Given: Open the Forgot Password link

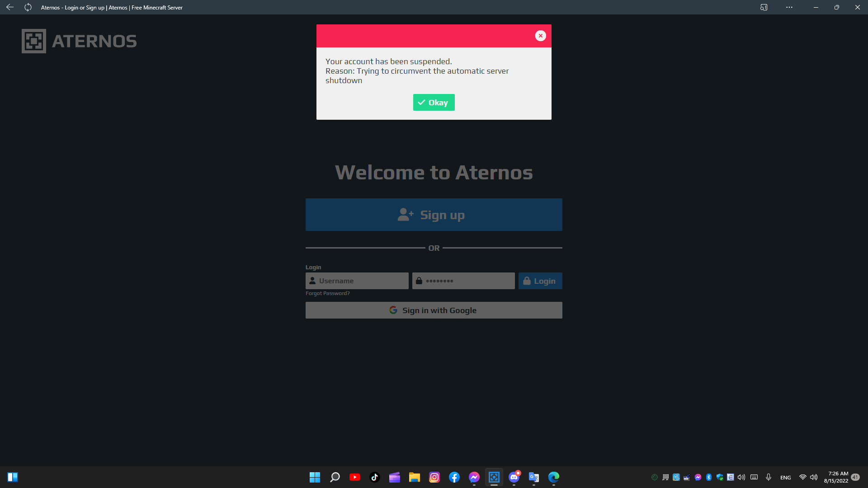Looking at the screenshot, I should click(328, 293).
